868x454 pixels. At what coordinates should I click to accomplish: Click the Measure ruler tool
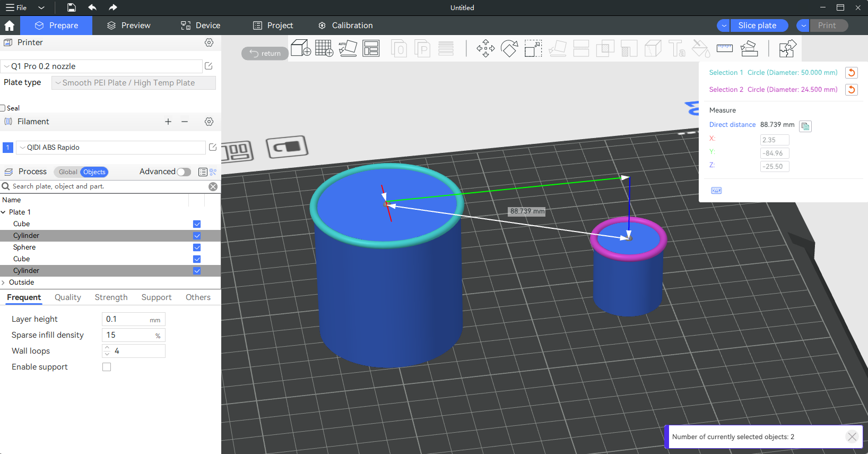(x=724, y=48)
